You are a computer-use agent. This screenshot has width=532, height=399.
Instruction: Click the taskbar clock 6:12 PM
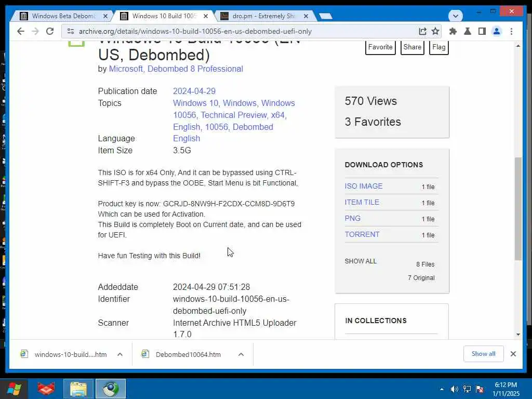[x=506, y=385]
